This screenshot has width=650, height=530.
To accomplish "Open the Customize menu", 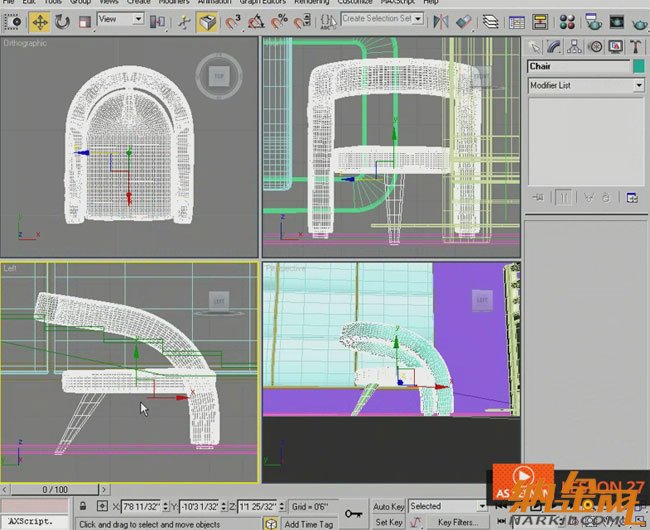I will (x=355, y=3).
